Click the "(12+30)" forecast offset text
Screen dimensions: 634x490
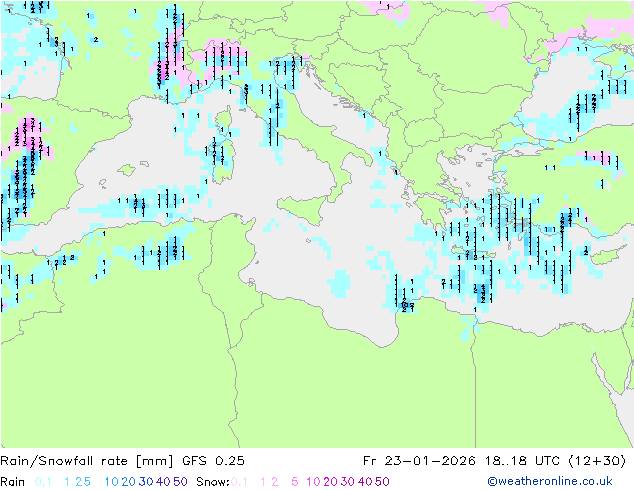[598, 461]
